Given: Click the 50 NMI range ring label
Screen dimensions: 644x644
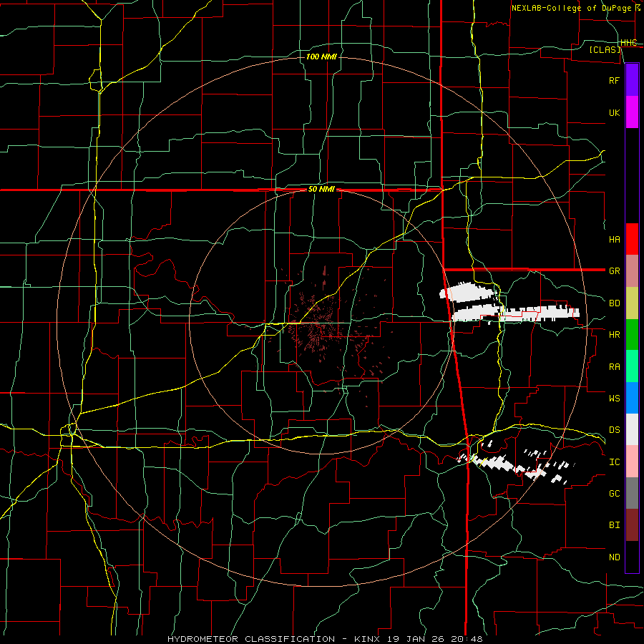Looking at the screenshot, I should click(321, 190).
